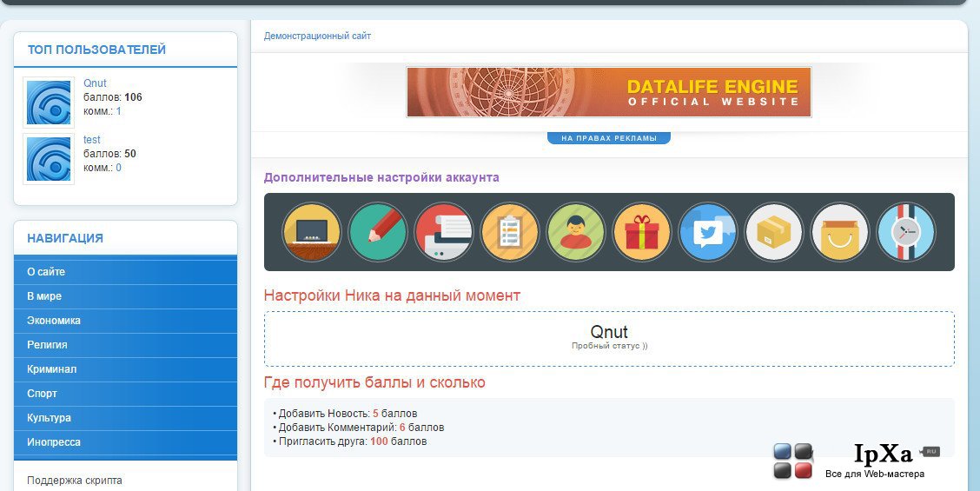Image resolution: width=980 pixels, height=491 pixels.
Task: Choose Спорт from navigation menu
Action: coord(126,394)
